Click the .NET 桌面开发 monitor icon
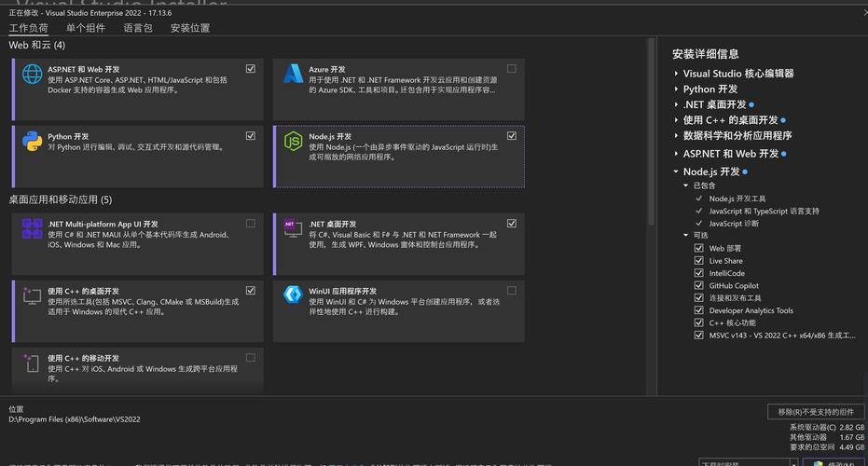The height and width of the screenshot is (466, 868). 293,228
